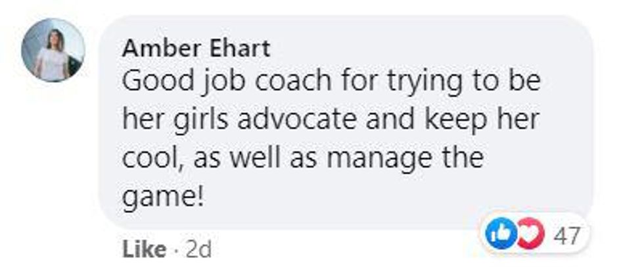Image resolution: width=644 pixels, height=267 pixels.
Task: Click the red heart reaction icon
Action: pos(526,235)
